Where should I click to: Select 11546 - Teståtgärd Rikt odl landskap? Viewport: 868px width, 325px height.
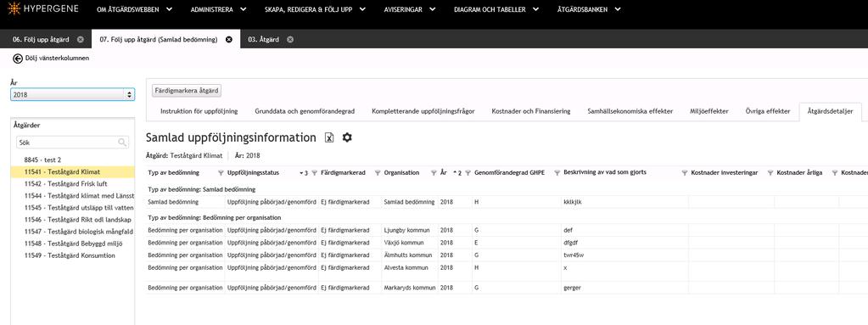77,220
